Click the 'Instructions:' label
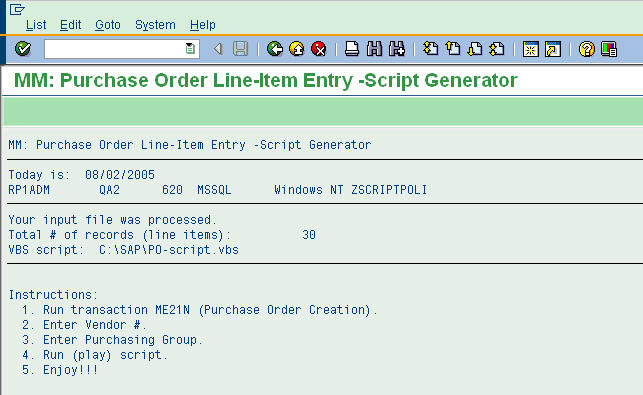Viewport: 643px width, 395px height. tap(53, 295)
